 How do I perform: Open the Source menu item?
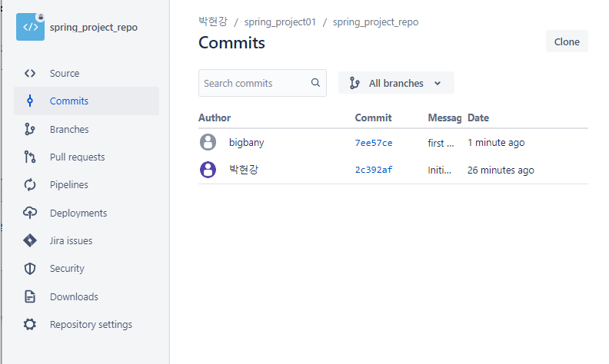coord(86,74)
